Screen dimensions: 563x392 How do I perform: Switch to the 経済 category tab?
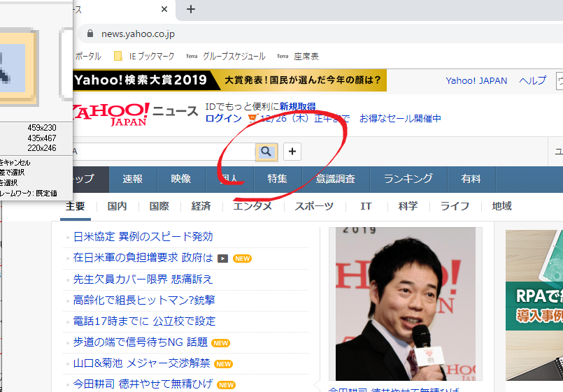[201, 206]
